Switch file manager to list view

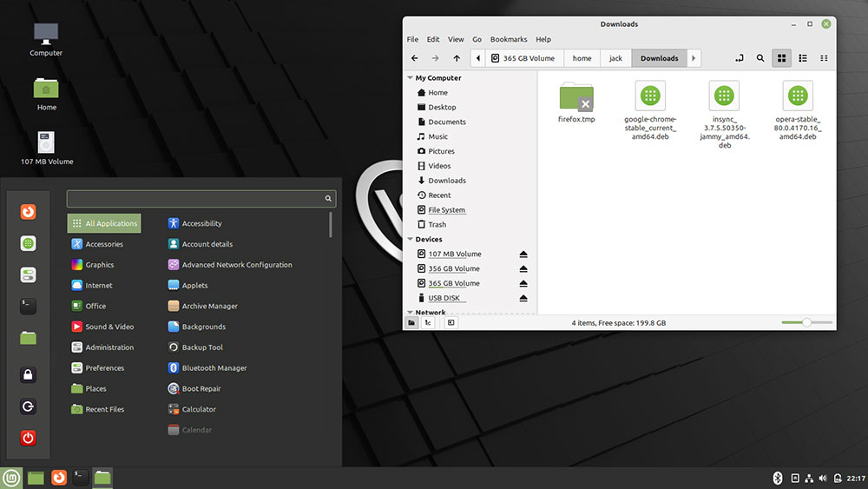[x=803, y=58]
